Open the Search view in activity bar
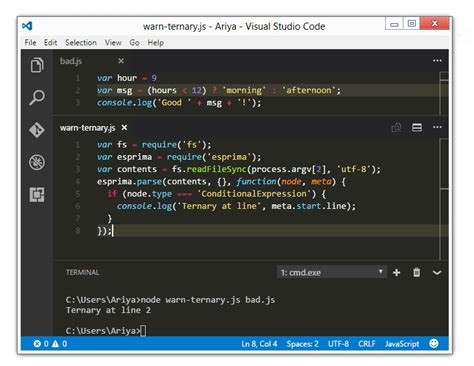474x366 pixels. pyautogui.click(x=37, y=97)
